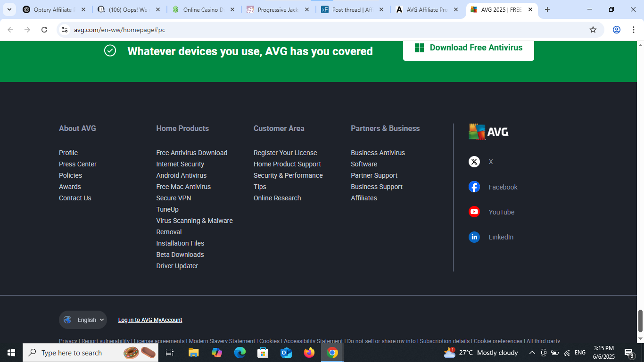Viewport: 644px width, 362px height.
Task: Open the Internet Security link
Action: [x=180, y=164]
